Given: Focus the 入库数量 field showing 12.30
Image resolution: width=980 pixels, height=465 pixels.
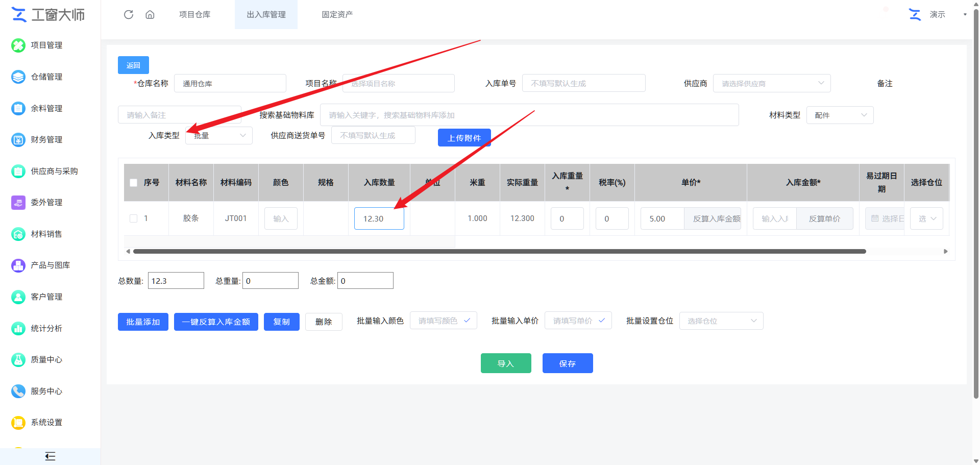Looking at the screenshot, I should (379, 218).
